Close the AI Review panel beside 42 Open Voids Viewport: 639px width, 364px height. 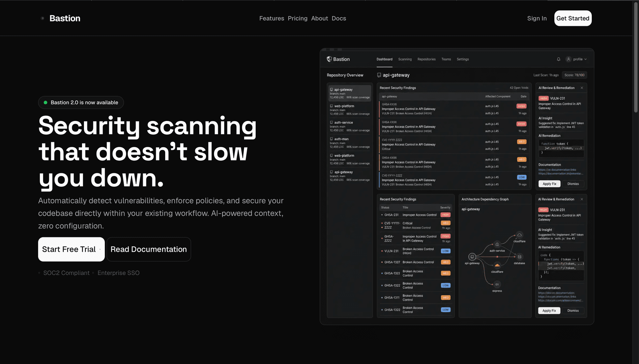point(582,88)
